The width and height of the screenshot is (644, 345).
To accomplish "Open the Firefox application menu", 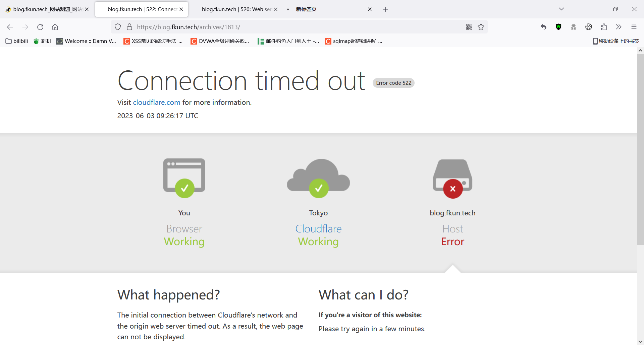I will pyautogui.click(x=634, y=27).
